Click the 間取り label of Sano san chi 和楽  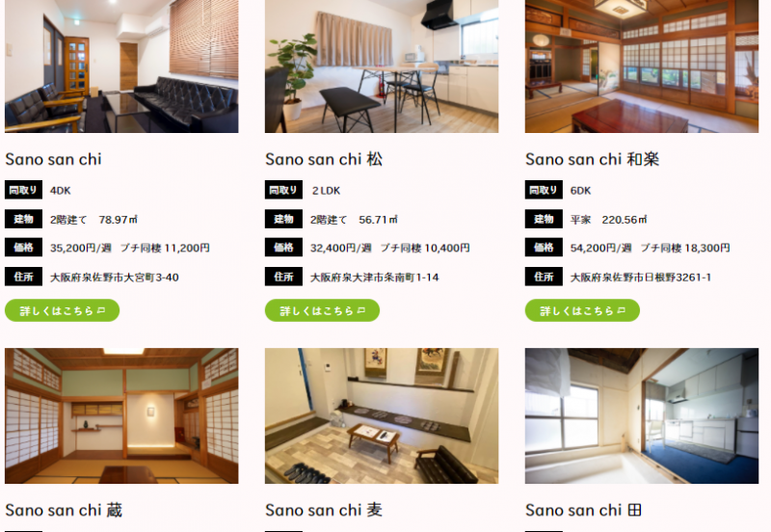click(544, 190)
